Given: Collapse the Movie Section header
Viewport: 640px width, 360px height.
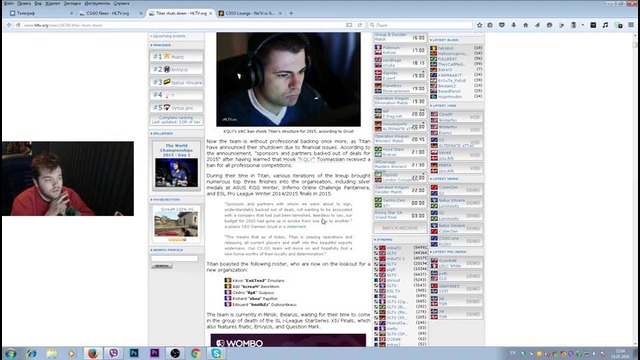Looking at the screenshot, I should pyautogui.click(x=166, y=200).
